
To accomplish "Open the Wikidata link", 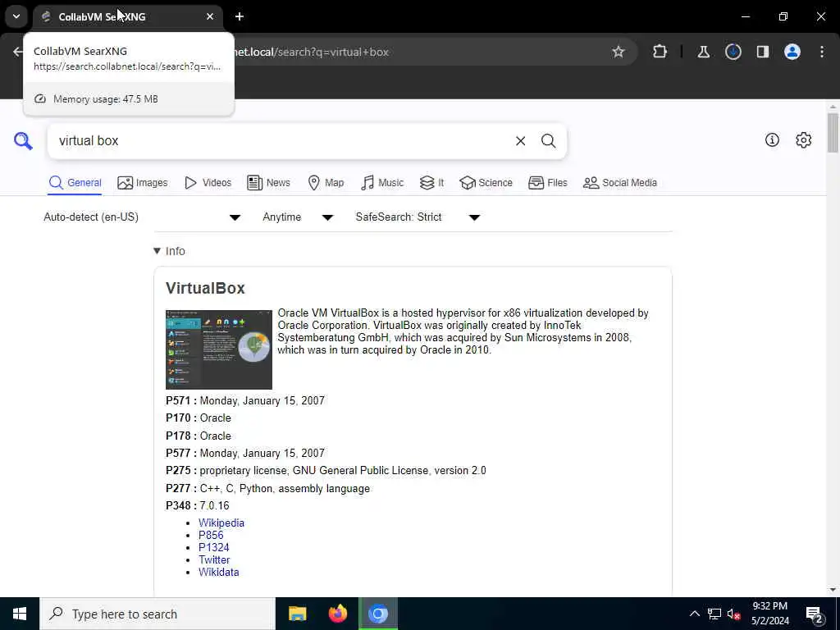I will (218, 572).
